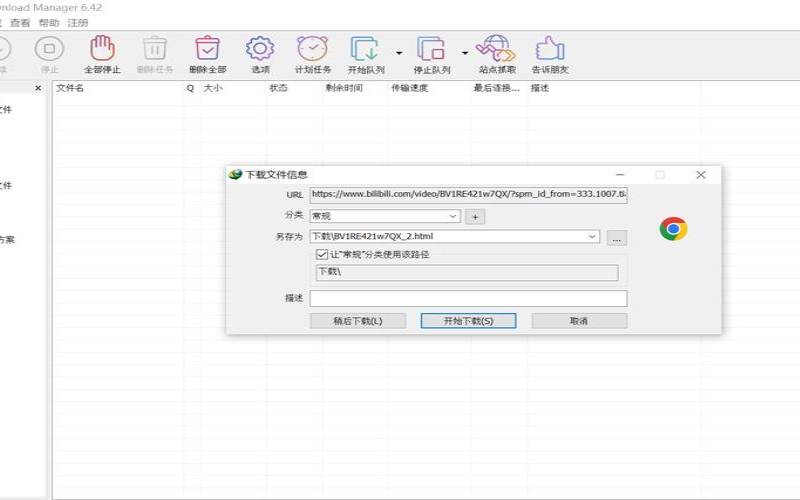Expand the Category (分类) dropdown showing 常规

coord(452,216)
